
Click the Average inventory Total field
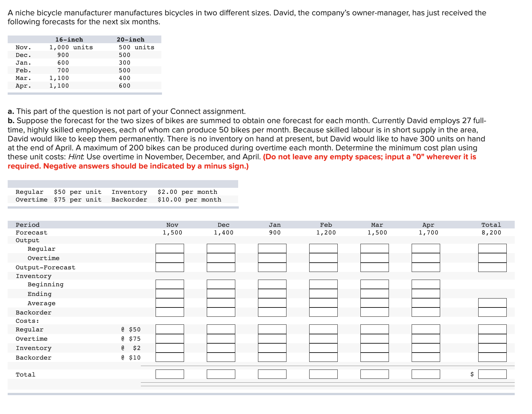click(492, 303)
